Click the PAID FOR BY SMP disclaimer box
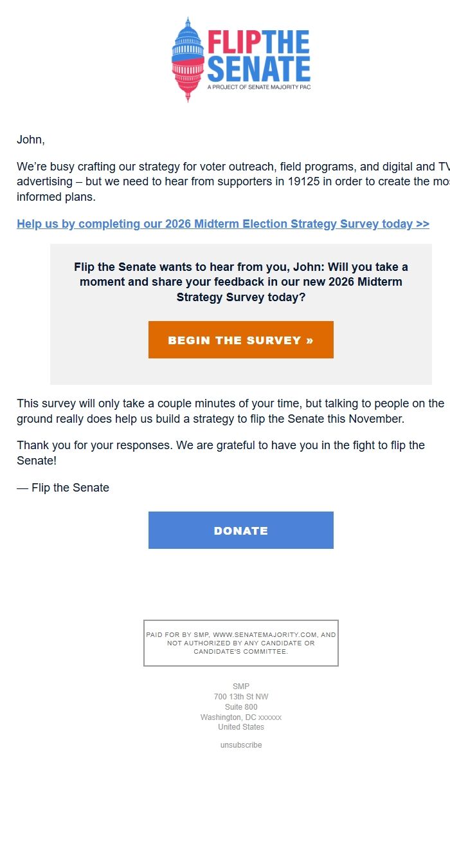 tap(240, 643)
